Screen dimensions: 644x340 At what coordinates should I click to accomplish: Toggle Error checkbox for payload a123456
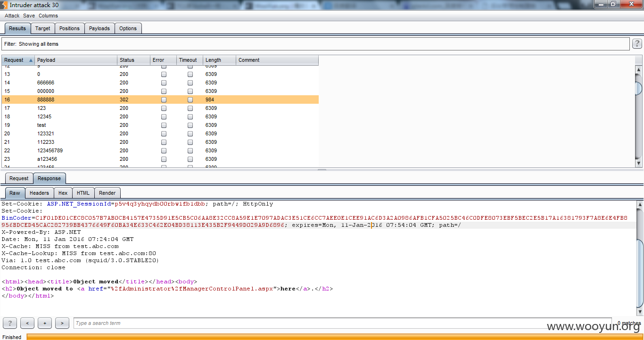164,159
